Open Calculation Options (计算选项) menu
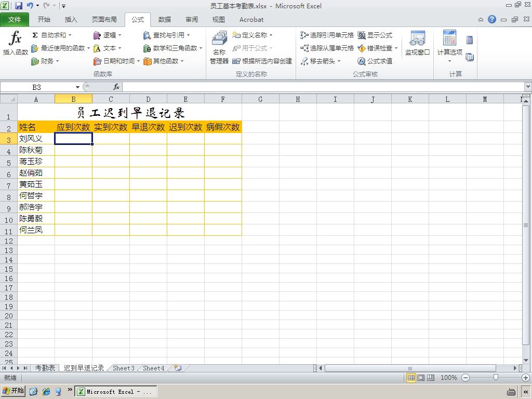Viewport: 532px width, 399px height. (449, 47)
